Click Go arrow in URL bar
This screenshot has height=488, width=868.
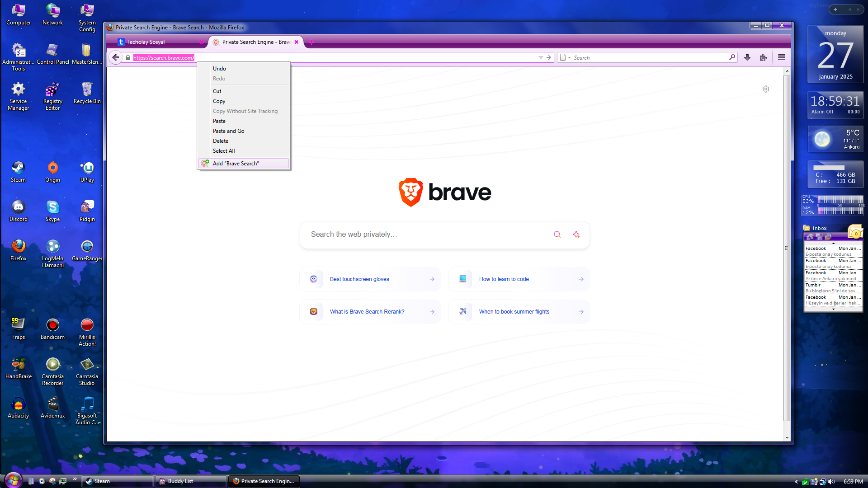pyautogui.click(x=549, y=57)
